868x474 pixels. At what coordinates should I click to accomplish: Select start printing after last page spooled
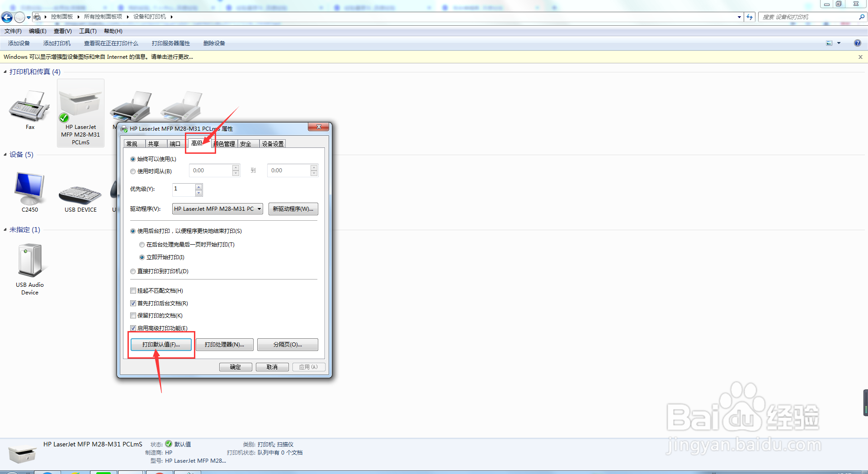point(142,245)
